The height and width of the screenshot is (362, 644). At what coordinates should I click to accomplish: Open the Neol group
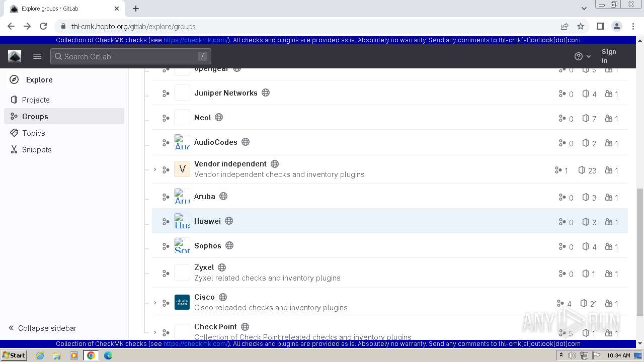tap(203, 117)
